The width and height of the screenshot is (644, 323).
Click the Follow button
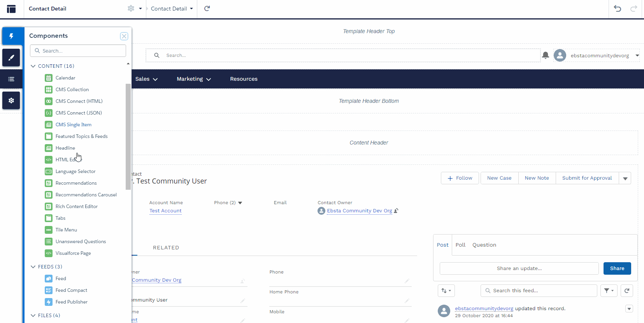coord(460,178)
